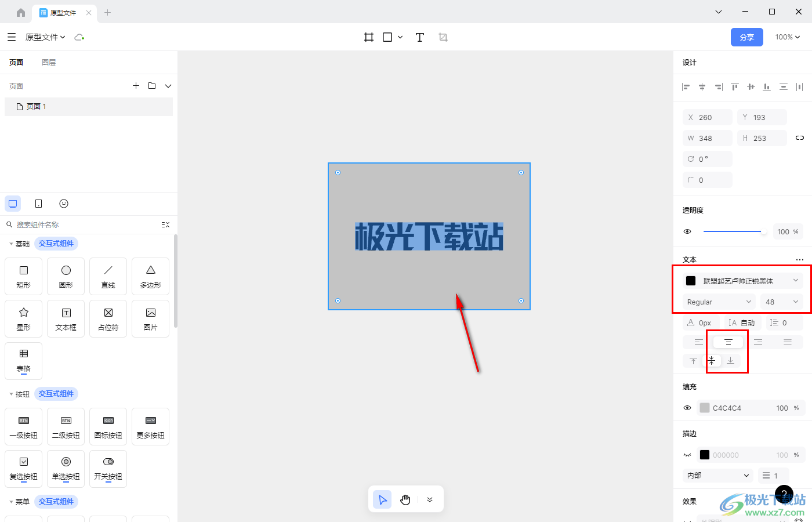Pick the 二级按钮 component

[66, 427]
